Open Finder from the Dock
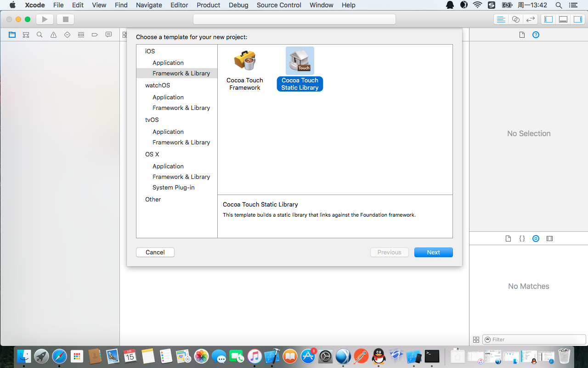This screenshot has width=588, height=368. (24, 356)
